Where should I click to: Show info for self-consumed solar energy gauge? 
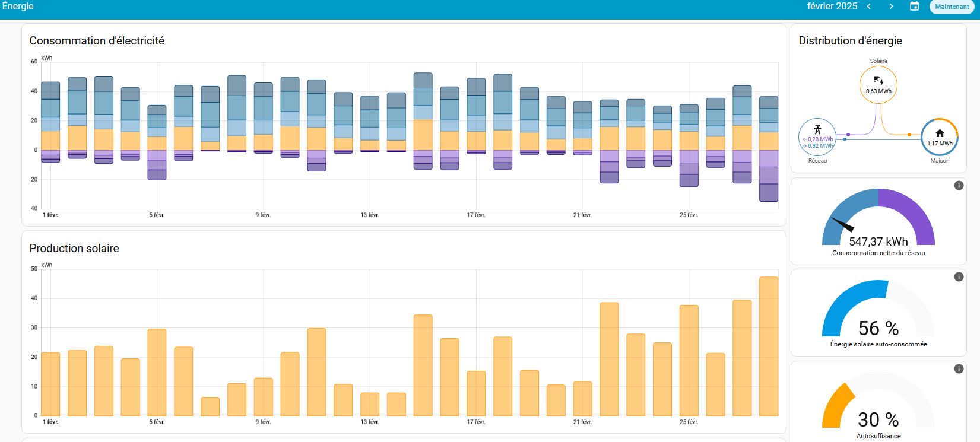coord(958,277)
